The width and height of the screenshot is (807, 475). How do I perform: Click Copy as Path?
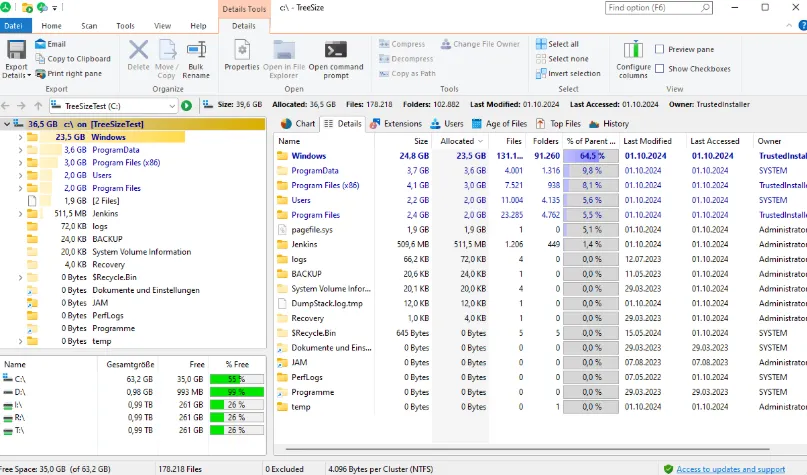[x=407, y=74]
